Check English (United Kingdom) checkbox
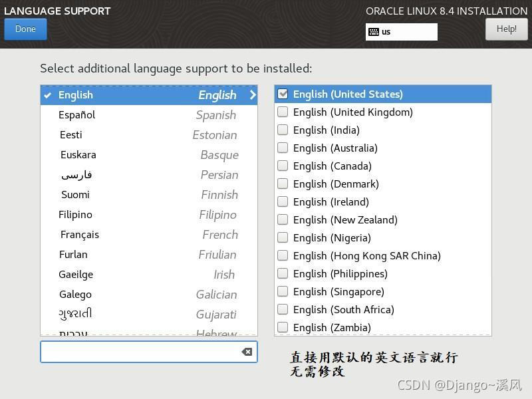 (x=283, y=112)
